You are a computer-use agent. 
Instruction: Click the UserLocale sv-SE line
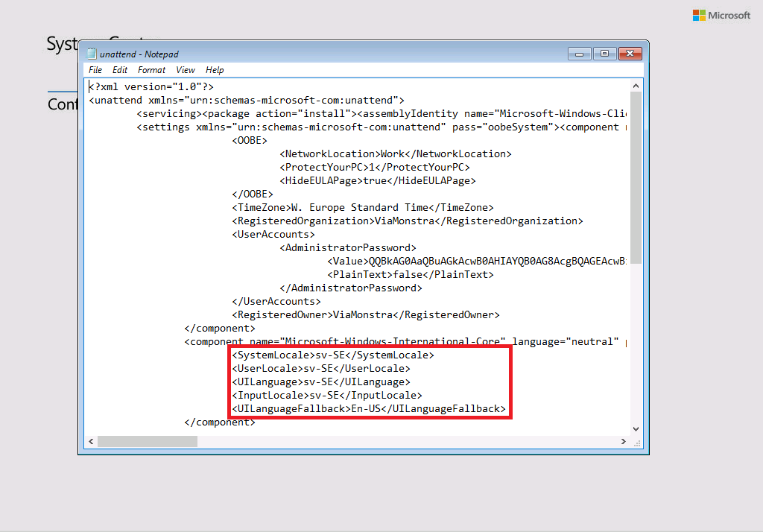321,369
